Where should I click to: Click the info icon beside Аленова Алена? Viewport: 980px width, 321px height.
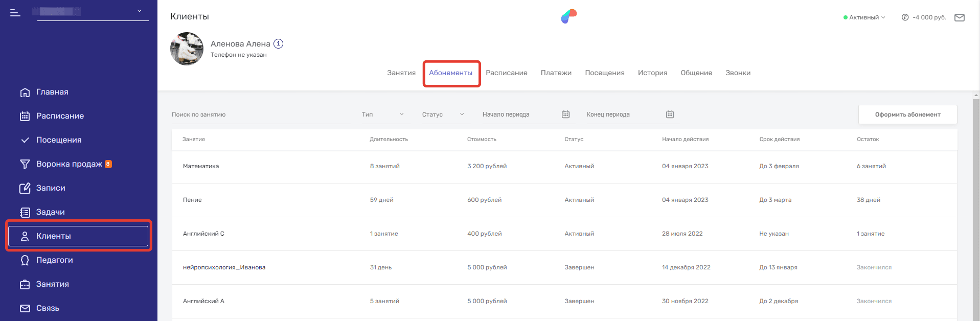(278, 44)
